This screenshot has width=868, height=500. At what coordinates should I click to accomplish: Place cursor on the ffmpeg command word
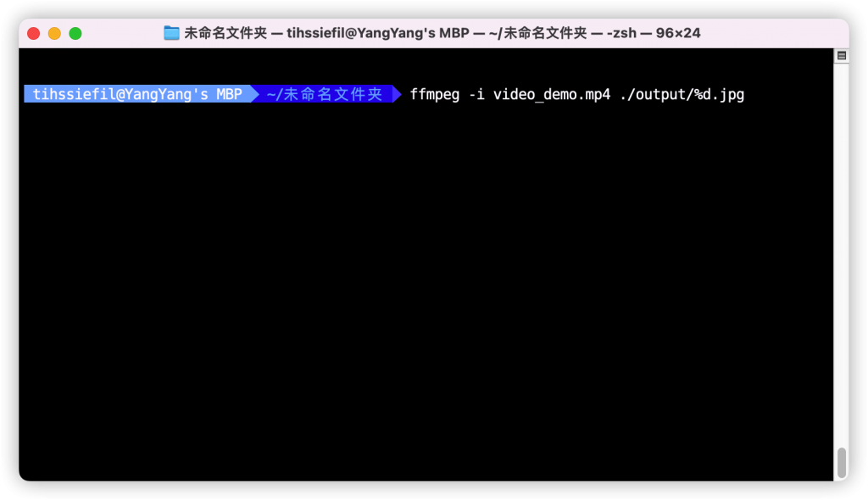point(435,95)
